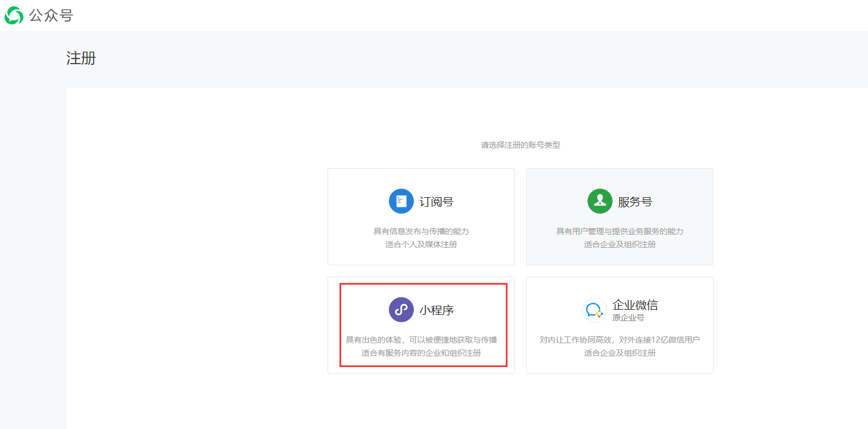Screen dimensions: 868x429
Task: Click the green WeChat 公众号 logo icon
Action: click(14, 15)
